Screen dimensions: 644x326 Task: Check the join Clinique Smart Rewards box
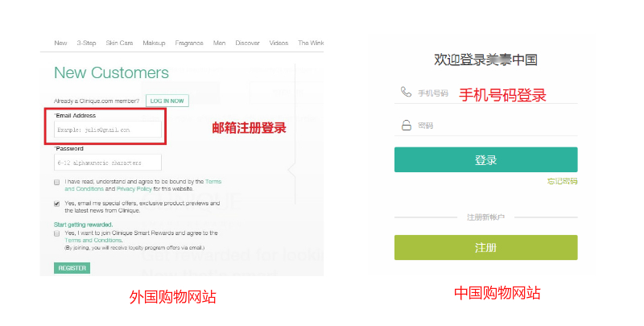click(x=56, y=233)
